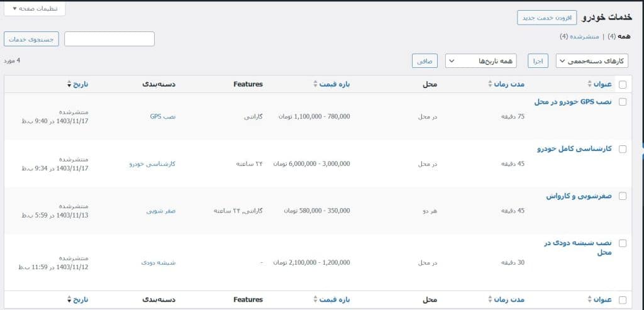
Task: Click the Features column header at top
Action: (248, 84)
